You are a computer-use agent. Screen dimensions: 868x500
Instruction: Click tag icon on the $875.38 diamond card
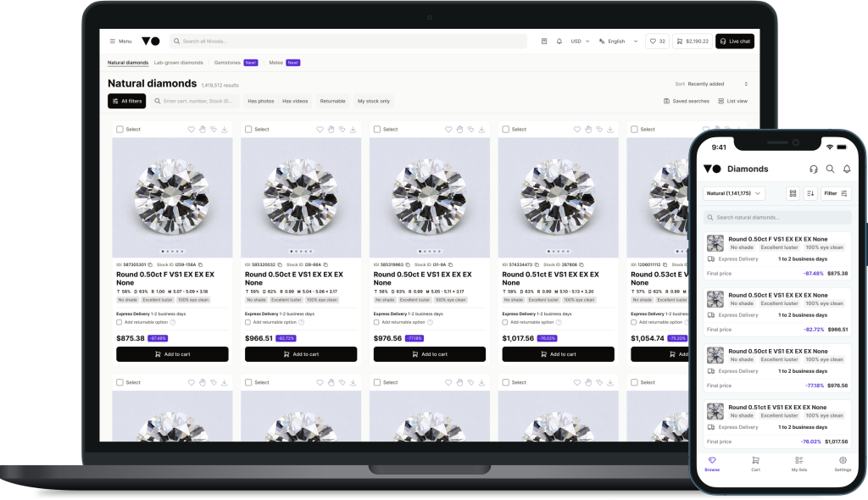(213, 129)
